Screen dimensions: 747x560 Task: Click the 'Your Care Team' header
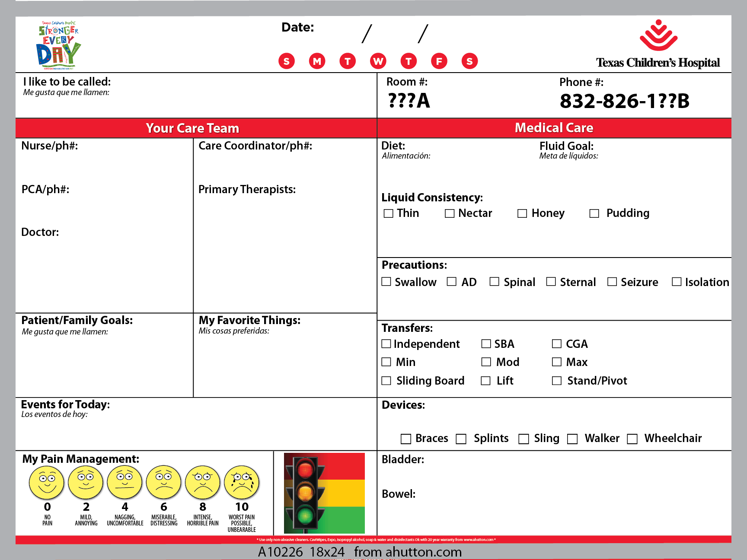pyautogui.click(x=196, y=128)
